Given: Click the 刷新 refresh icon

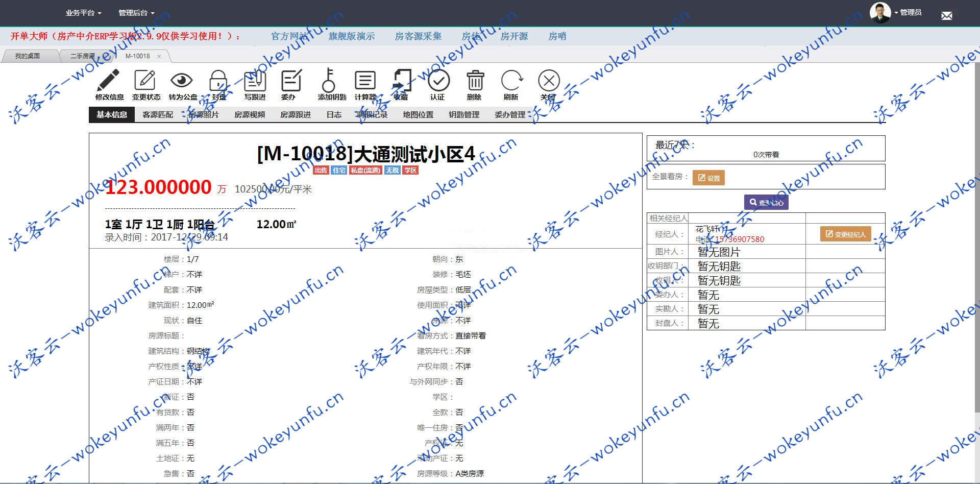Looking at the screenshot, I should (x=511, y=80).
